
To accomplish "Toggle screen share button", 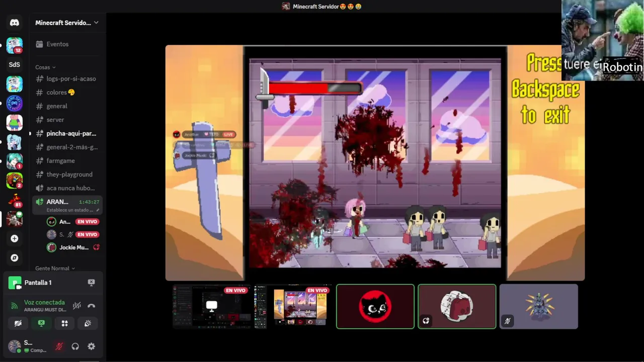I will (41, 323).
